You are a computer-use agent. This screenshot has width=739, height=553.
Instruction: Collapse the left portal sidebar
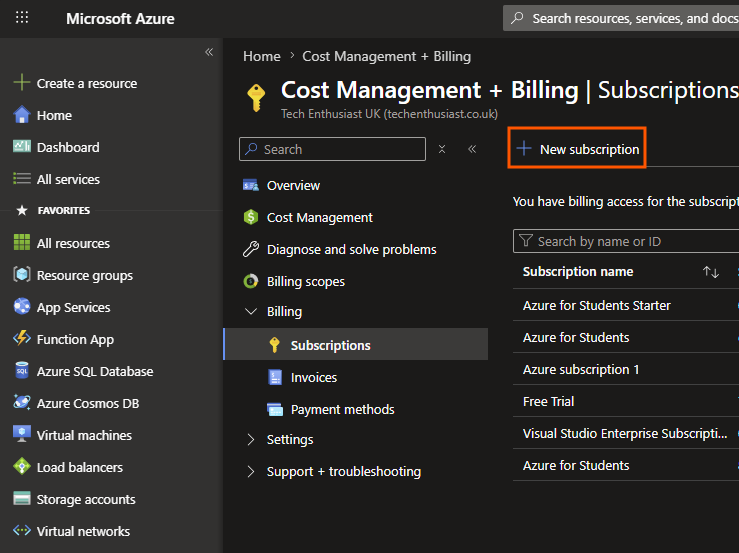(x=209, y=52)
